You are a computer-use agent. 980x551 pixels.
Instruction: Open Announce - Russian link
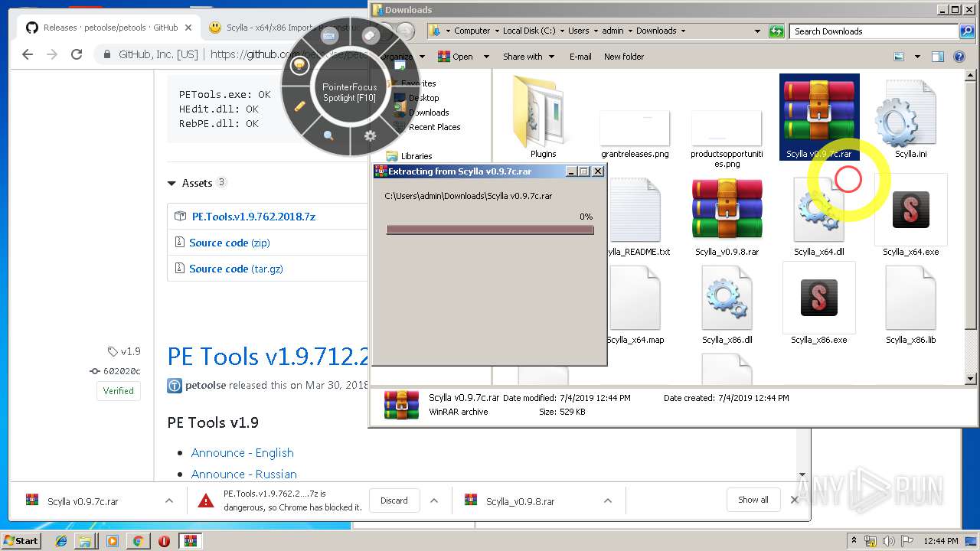(x=244, y=474)
